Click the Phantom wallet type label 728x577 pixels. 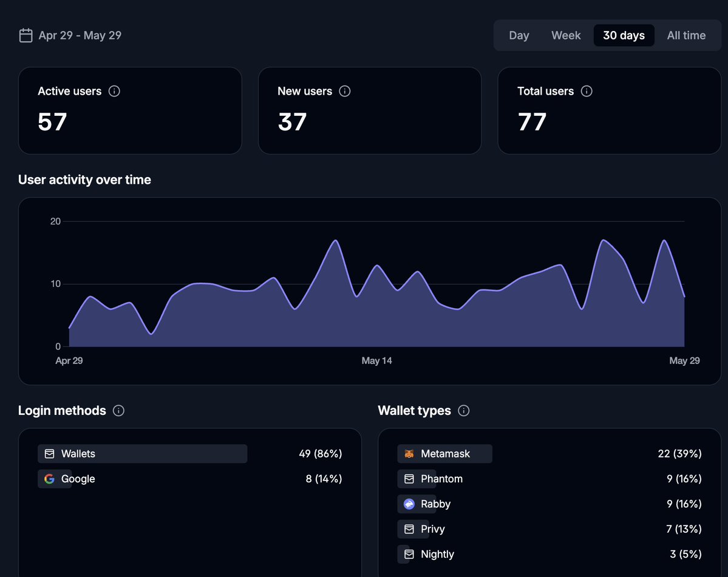point(441,479)
